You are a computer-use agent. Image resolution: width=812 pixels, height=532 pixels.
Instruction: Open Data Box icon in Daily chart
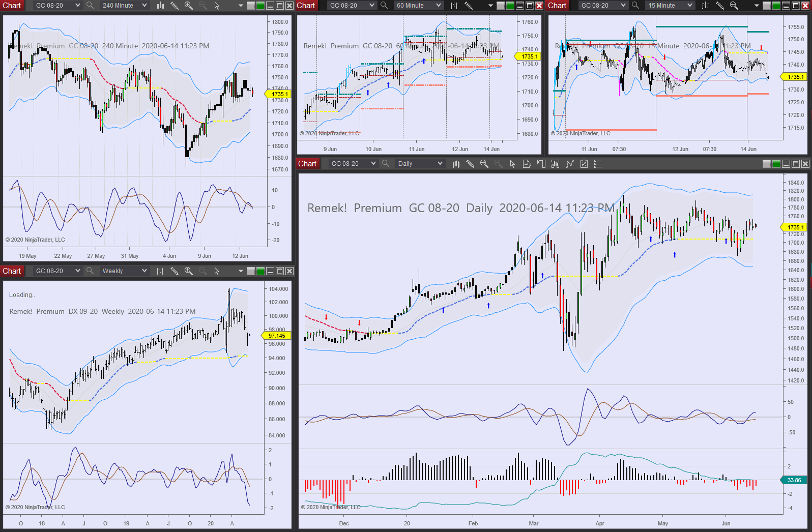click(x=527, y=164)
